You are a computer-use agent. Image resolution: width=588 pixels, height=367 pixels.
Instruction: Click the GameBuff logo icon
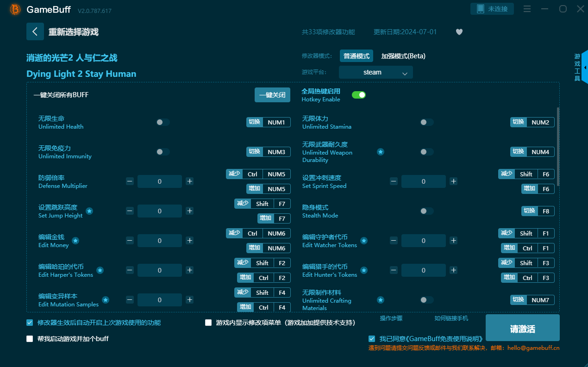click(x=15, y=9)
